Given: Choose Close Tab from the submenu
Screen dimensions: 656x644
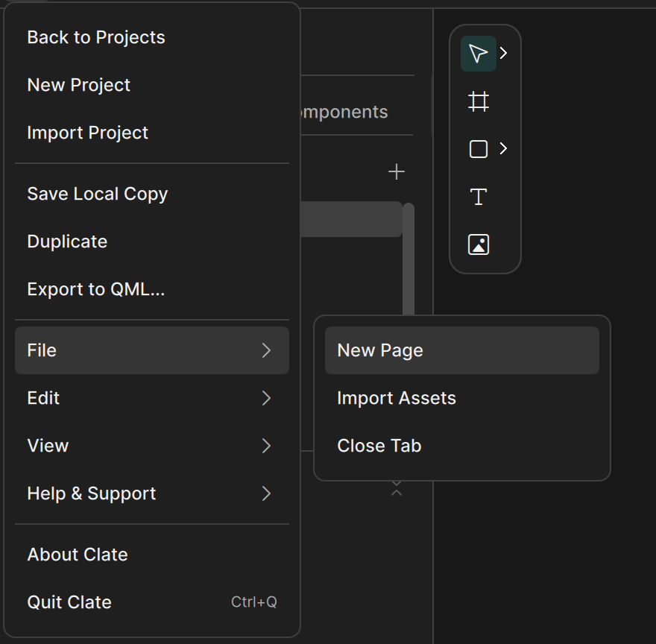Looking at the screenshot, I should (462, 446).
